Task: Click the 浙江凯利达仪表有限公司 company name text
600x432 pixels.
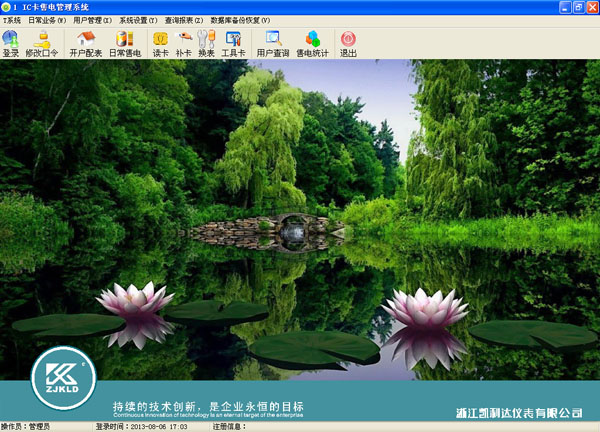Action: (516, 412)
